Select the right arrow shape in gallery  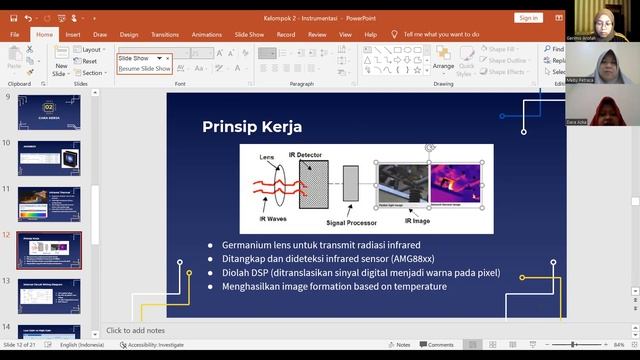coord(397,60)
